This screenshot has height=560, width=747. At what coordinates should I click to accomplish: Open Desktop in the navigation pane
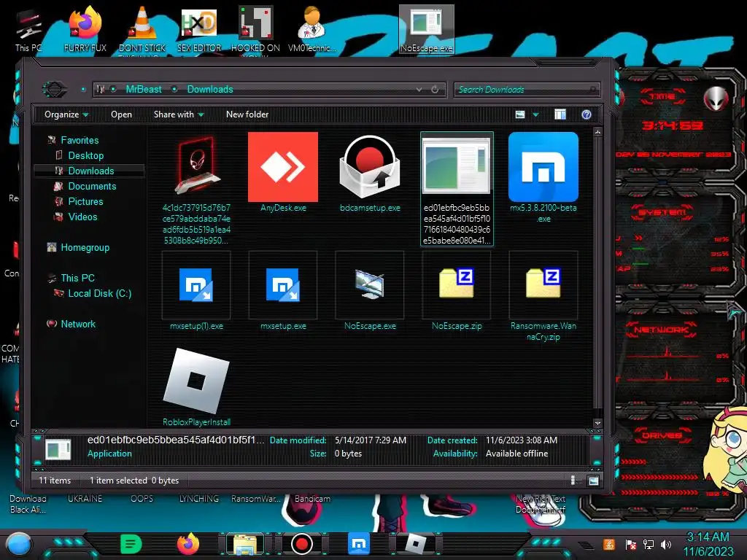(x=86, y=155)
